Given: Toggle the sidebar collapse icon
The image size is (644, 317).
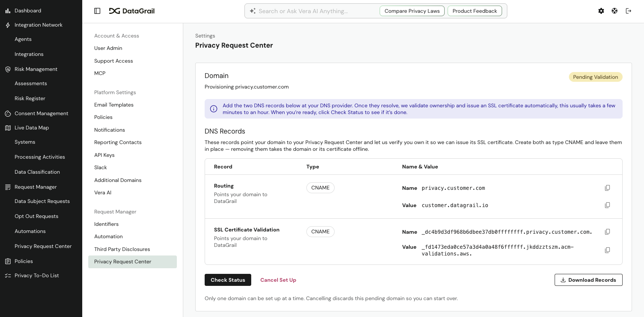Looking at the screenshot, I should point(97,11).
